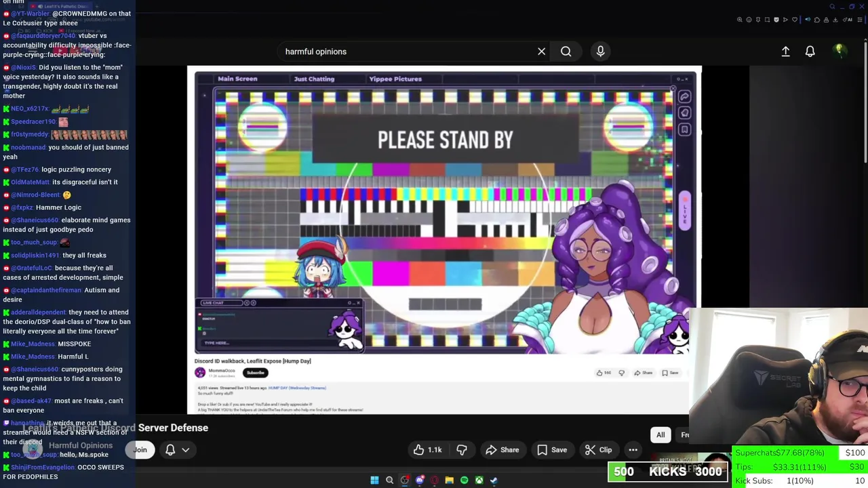This screenshot has width=868, height=488.
Task: Click into the 'harmful opinions' search field
Action: [407, 52]
